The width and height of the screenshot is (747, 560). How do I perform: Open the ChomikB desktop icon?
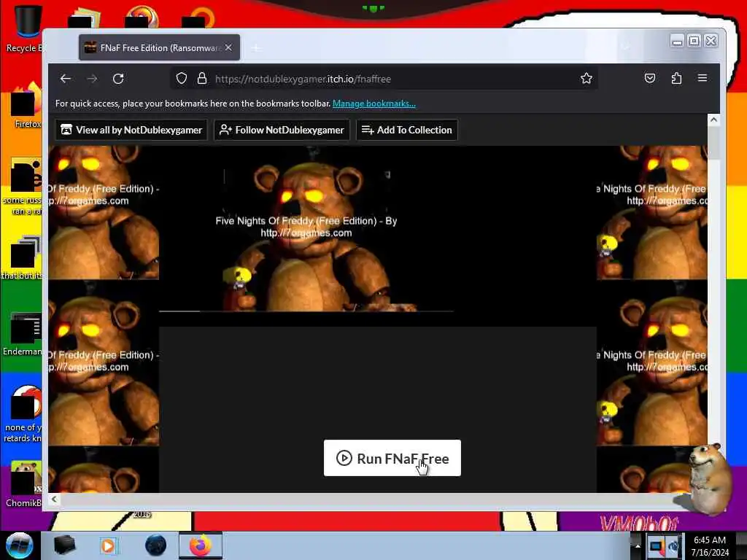pos(24,484)
